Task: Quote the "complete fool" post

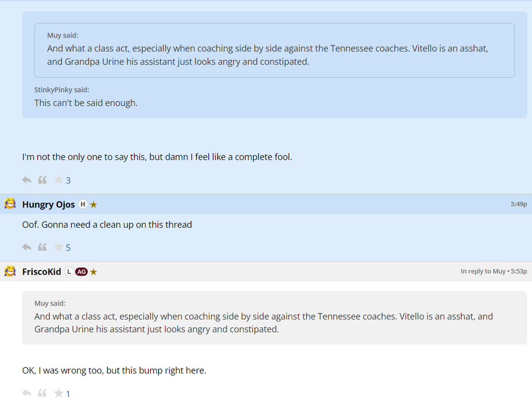Action: tap(43, 180)
